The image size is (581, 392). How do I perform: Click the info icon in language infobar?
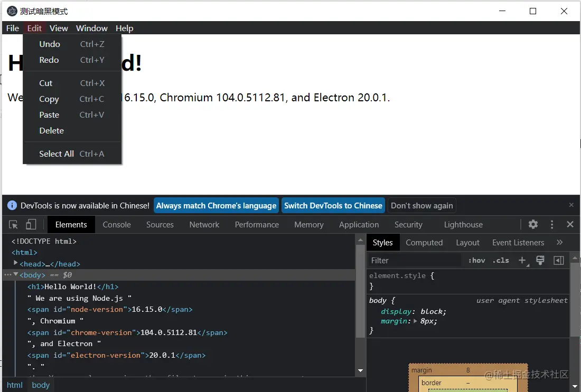coord(12,205)
